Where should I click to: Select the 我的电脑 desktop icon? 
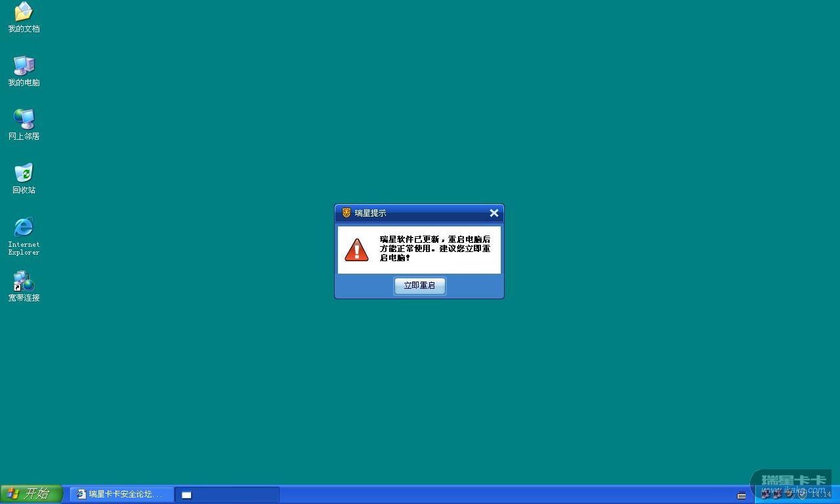tap(24, 71)
